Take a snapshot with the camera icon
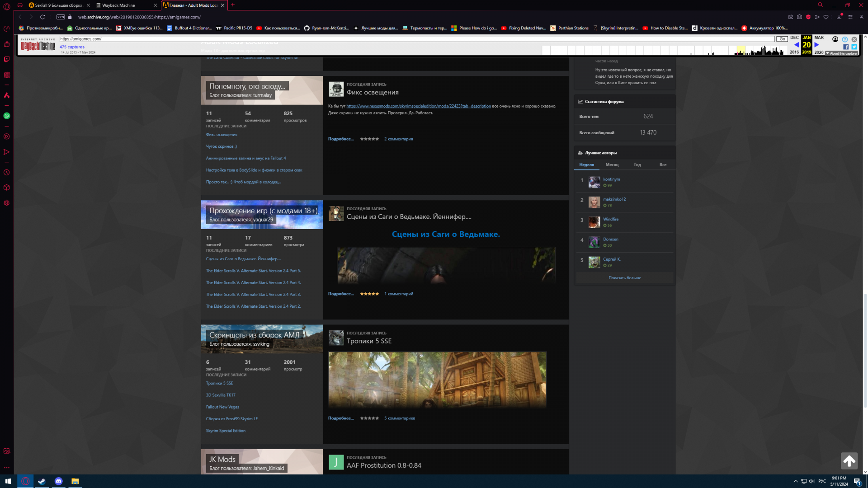868x488 pixels. (x=799, y=17)
